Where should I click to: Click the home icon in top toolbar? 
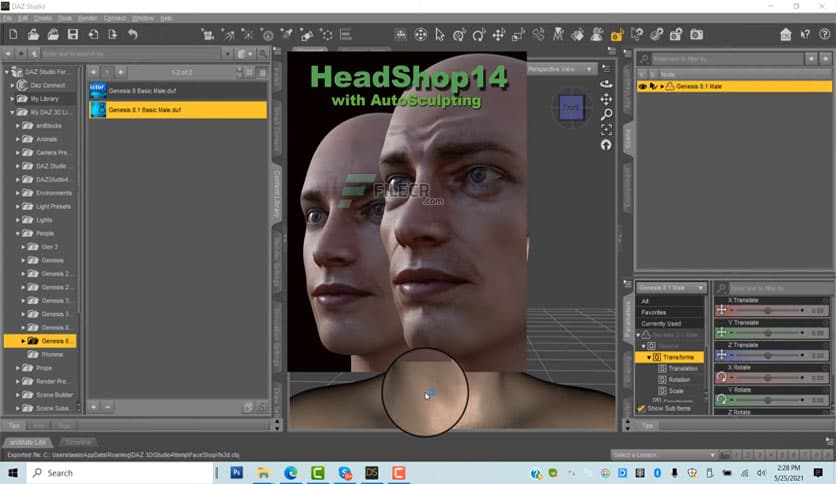point(785,35)
